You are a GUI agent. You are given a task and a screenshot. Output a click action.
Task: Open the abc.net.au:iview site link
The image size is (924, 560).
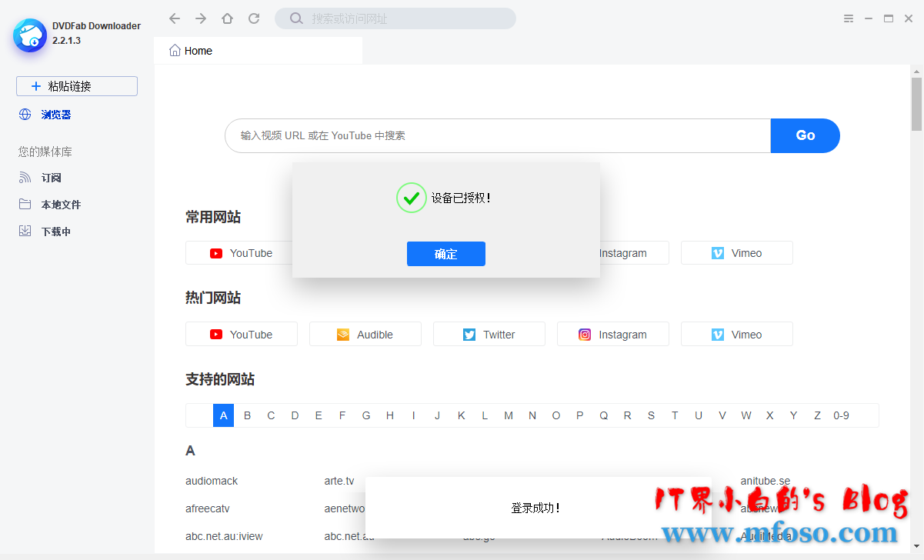224,536
